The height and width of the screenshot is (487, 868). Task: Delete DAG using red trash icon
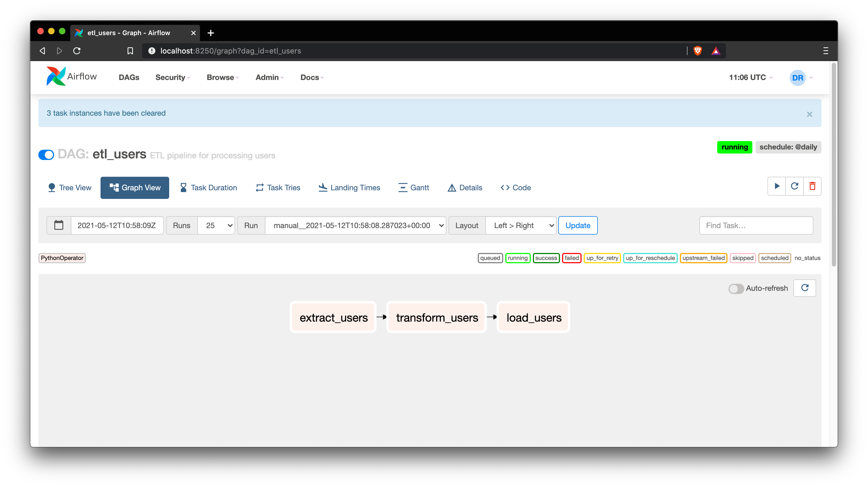(812, 186)
